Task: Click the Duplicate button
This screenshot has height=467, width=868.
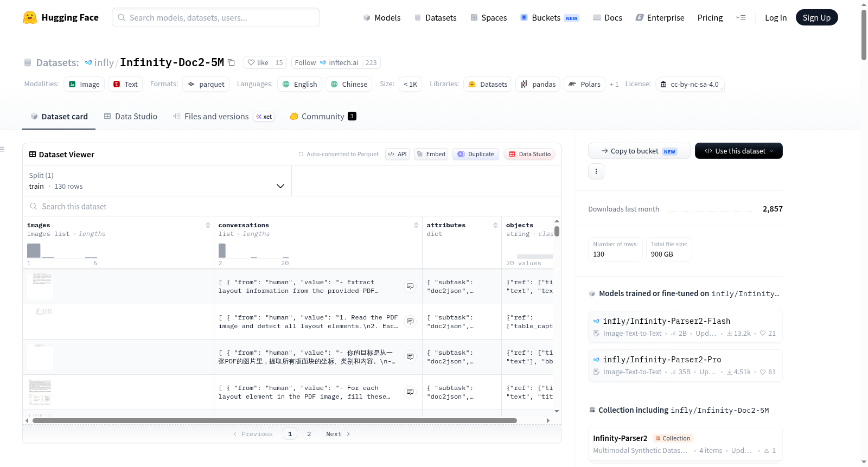Action: pyautogui.click(x=476, y=154)
